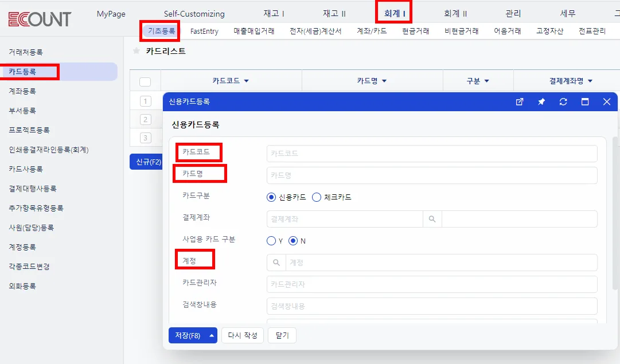Click the ECOUNT logo
The height and width of the screenshot is (364, 620).
pos(40,19)
